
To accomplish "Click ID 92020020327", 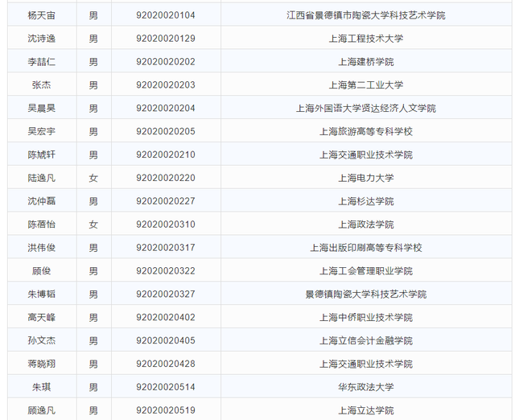I will [x=166, y=294].
